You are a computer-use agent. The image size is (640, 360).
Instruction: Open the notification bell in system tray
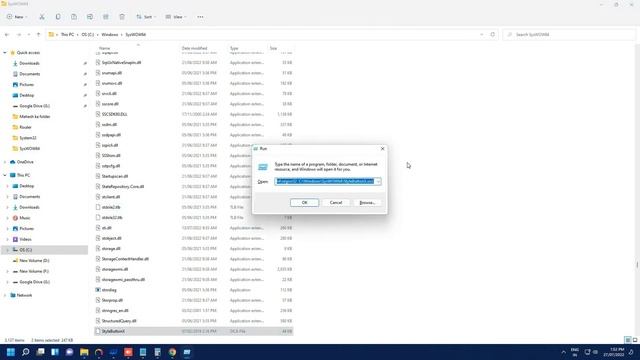631,352
